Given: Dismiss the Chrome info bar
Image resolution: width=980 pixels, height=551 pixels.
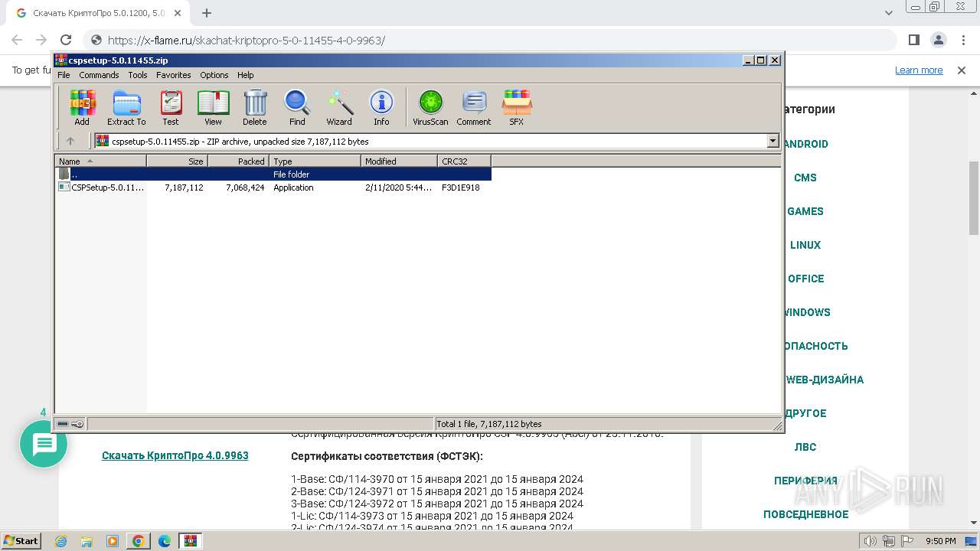Looking at the screenshot, I should [x=962, y=70].
